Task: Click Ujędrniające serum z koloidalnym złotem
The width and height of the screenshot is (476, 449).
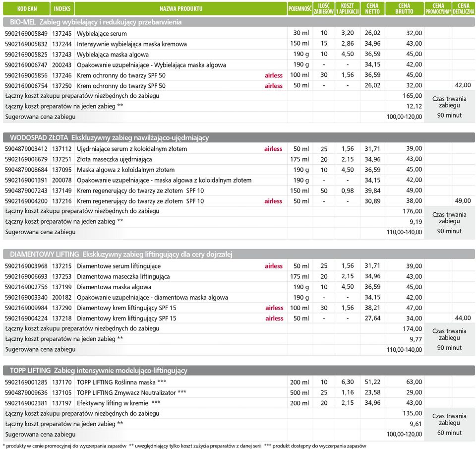Action: (132, 149)
